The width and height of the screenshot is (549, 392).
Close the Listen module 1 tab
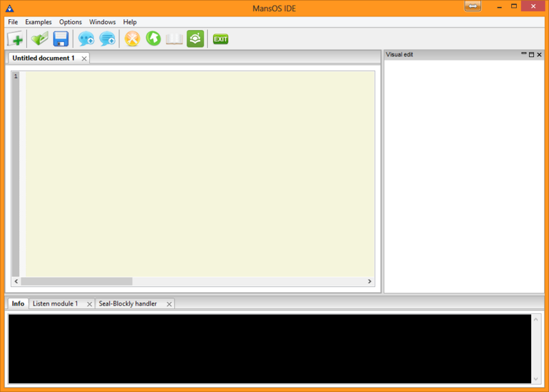89,304
